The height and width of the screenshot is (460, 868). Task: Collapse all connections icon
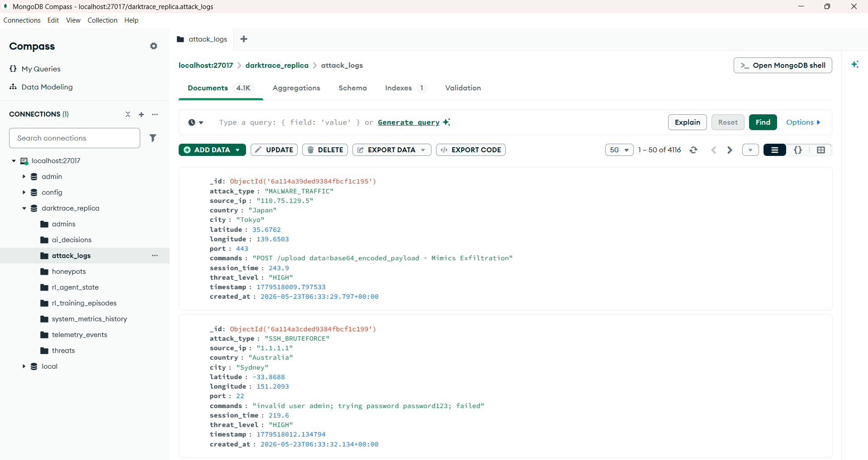(x=128, y=114)
